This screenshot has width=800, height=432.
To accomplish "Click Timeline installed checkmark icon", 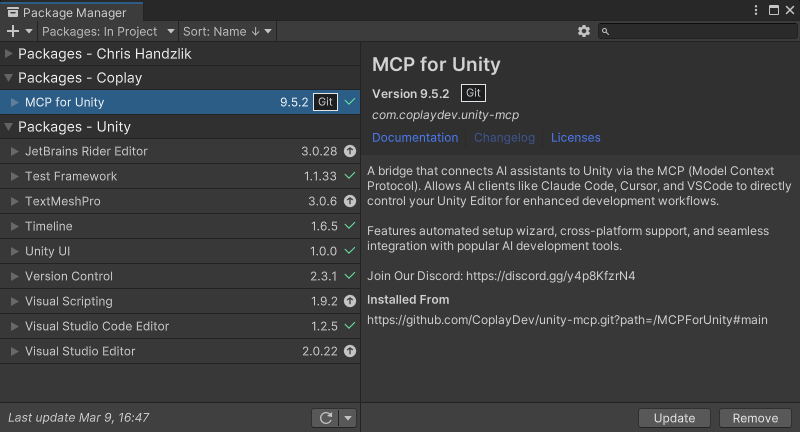I will point(350,225).
